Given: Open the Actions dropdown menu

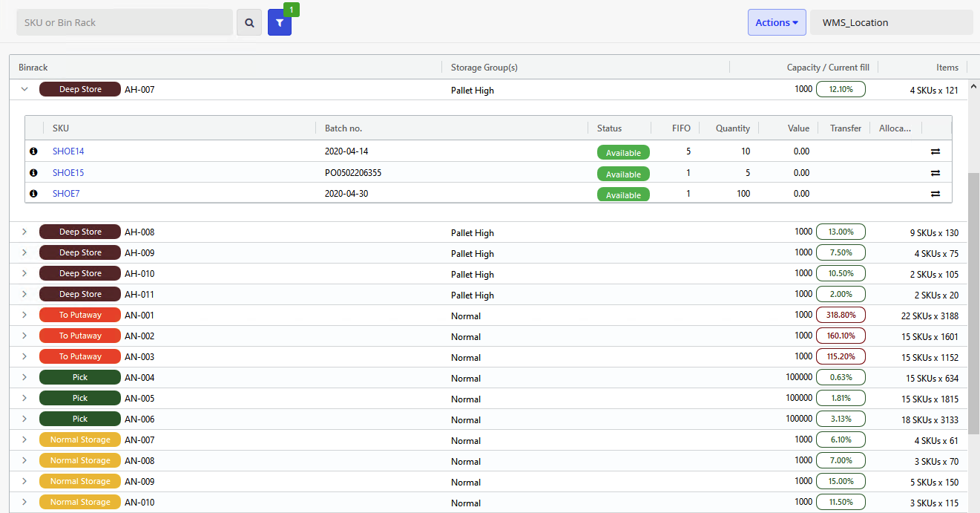Looking at the screenshot, I should click(x=776, y=22).
